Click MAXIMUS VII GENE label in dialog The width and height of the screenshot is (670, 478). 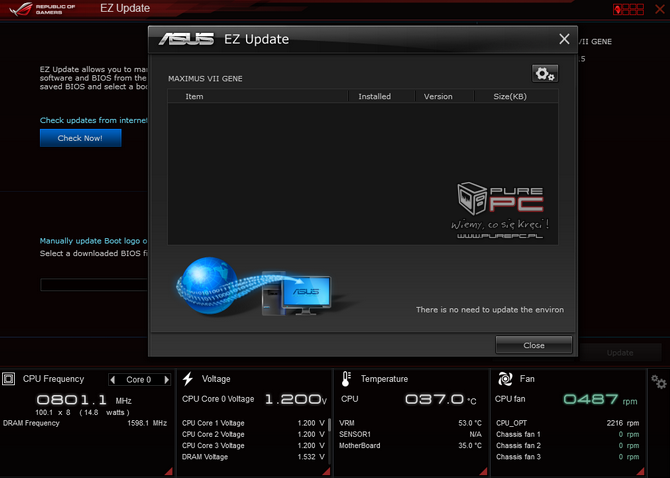205,79
